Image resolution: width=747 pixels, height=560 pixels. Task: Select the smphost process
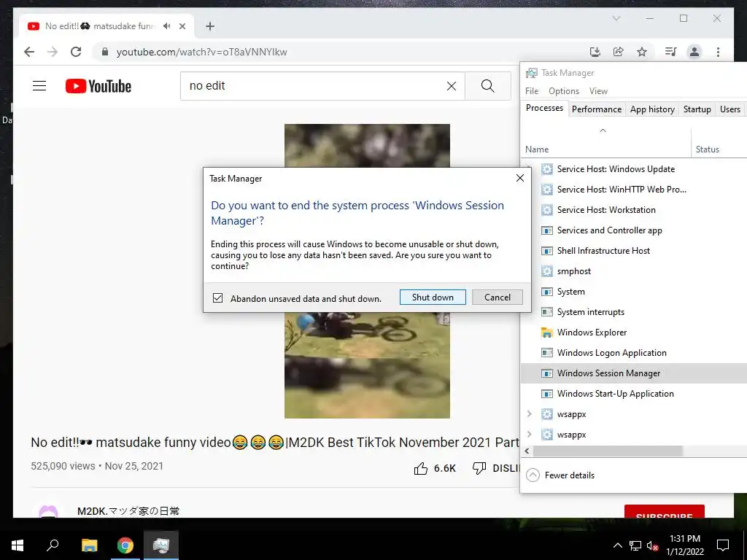click(634, 271)
